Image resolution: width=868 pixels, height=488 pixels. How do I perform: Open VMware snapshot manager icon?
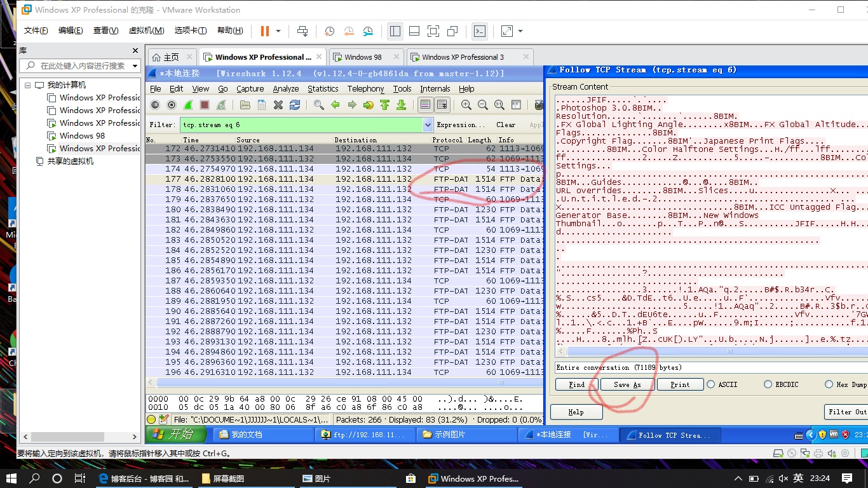369,31
